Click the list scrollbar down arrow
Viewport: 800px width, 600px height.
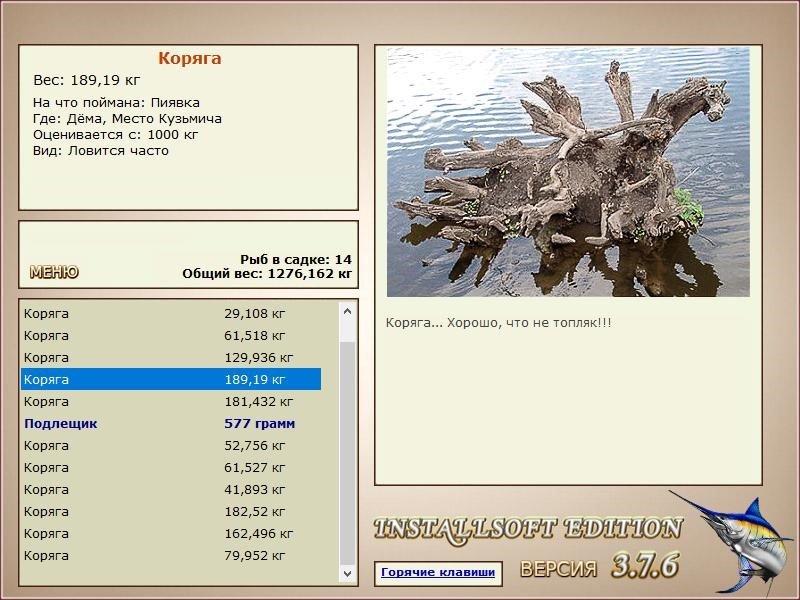(x=347, y=573)
